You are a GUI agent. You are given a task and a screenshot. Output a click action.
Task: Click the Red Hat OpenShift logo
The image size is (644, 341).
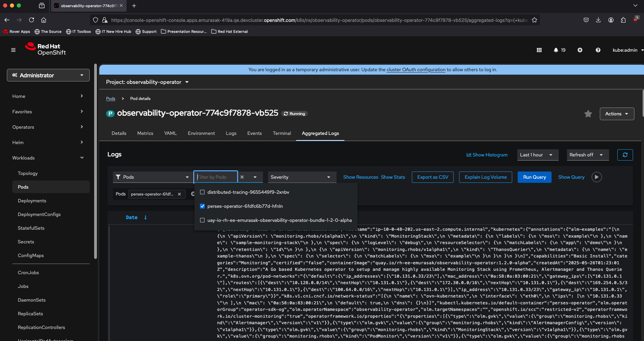[45, 49]
